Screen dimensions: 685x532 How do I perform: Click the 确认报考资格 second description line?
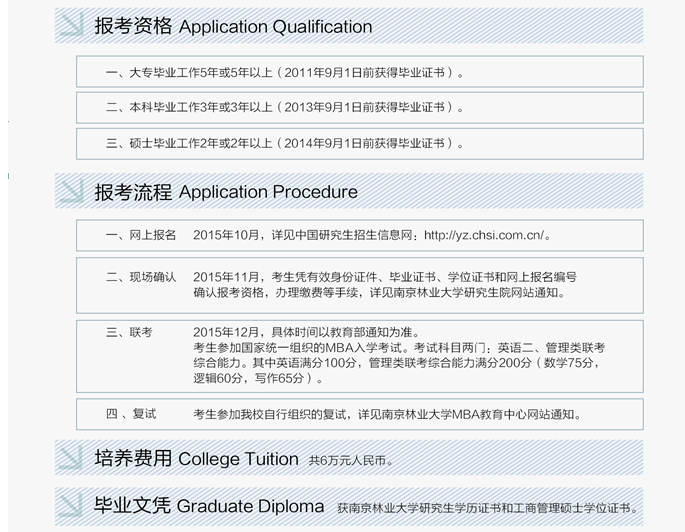pyautogui.click(x=379, y=292)
